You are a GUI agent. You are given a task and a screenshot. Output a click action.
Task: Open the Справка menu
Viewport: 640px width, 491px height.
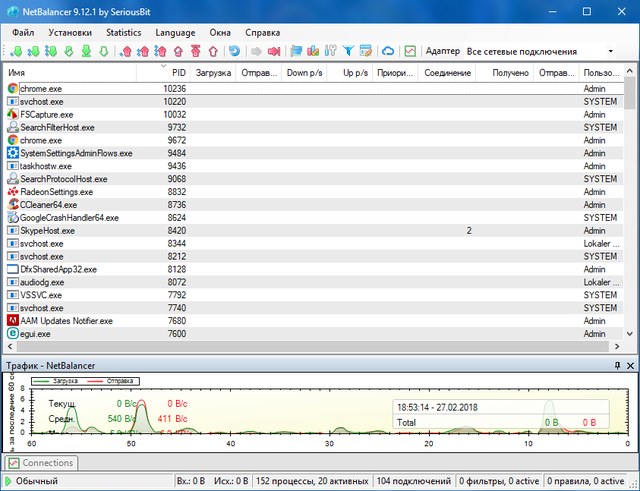click(262, 33)
